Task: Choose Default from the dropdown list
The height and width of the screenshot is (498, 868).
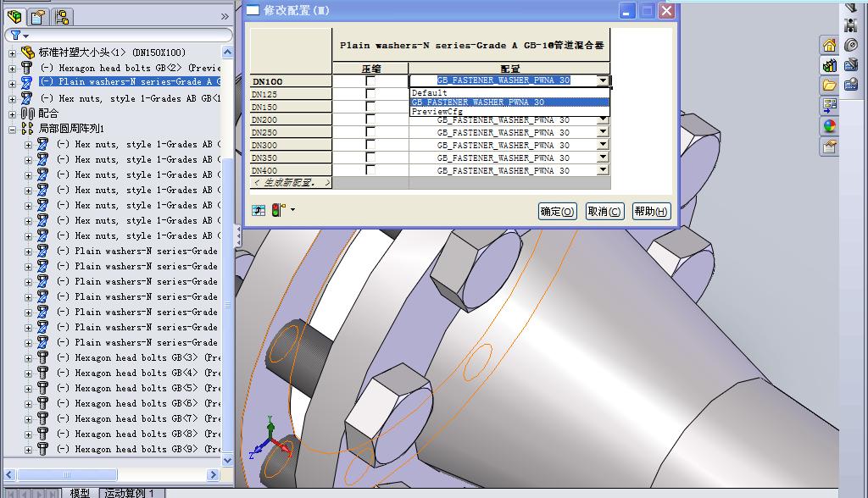Action: pos(509,93)
